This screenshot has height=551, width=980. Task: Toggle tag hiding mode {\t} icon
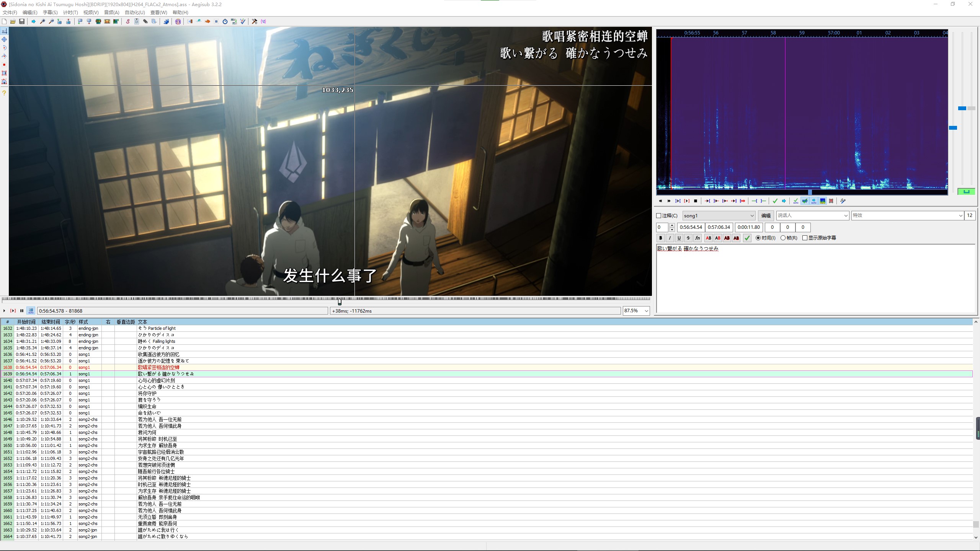click(263, 21)
